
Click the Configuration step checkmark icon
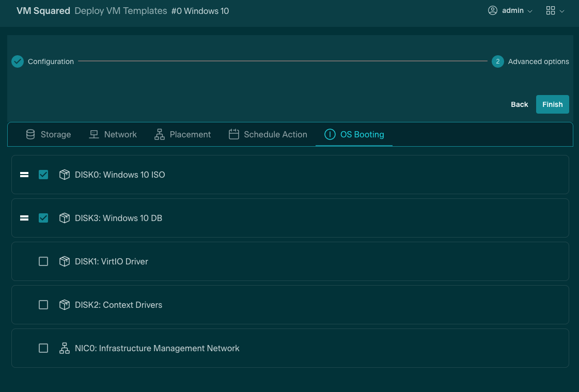[x=18, y=61]
